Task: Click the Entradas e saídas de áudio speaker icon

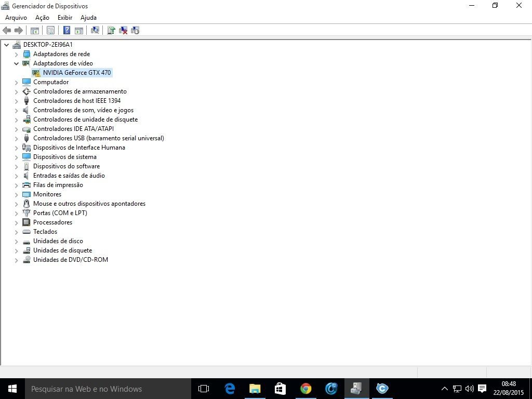Action: point(26,176)
